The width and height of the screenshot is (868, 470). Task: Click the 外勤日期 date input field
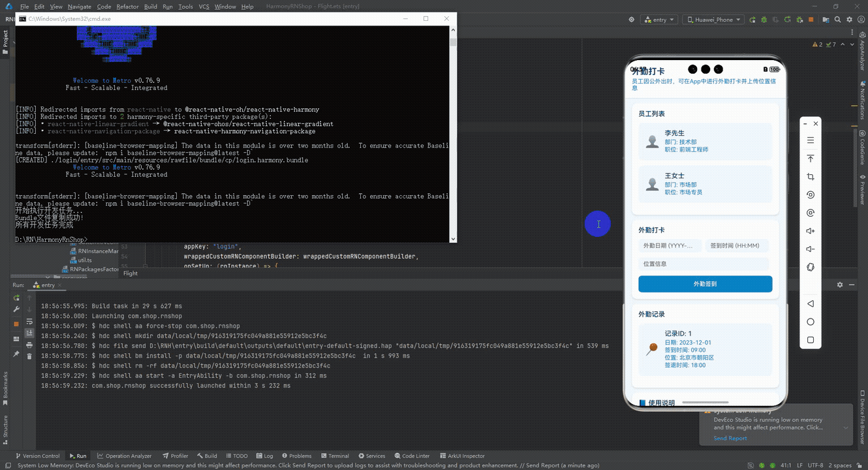671,245
